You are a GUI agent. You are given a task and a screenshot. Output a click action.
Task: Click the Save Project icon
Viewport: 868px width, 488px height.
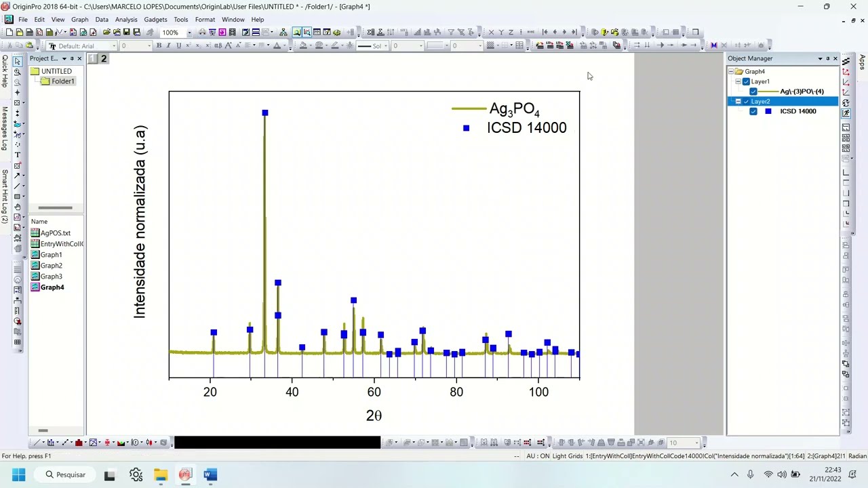pos(126,32)
